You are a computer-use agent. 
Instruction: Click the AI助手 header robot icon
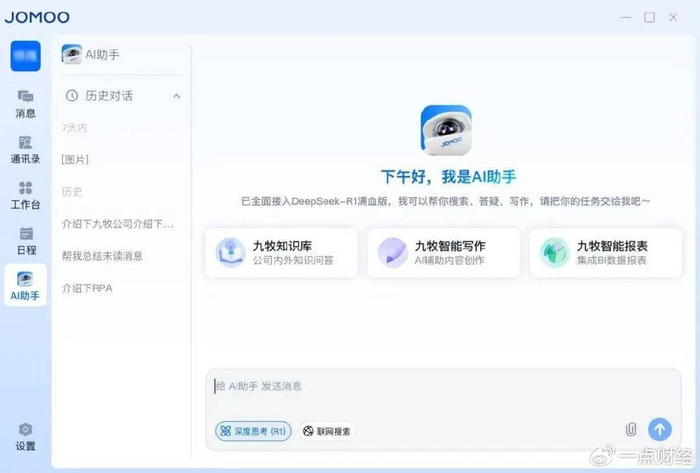point(71,54)
